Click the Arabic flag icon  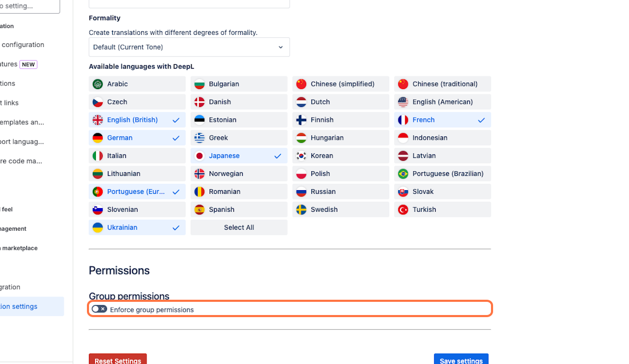click(x=97, y=84)
